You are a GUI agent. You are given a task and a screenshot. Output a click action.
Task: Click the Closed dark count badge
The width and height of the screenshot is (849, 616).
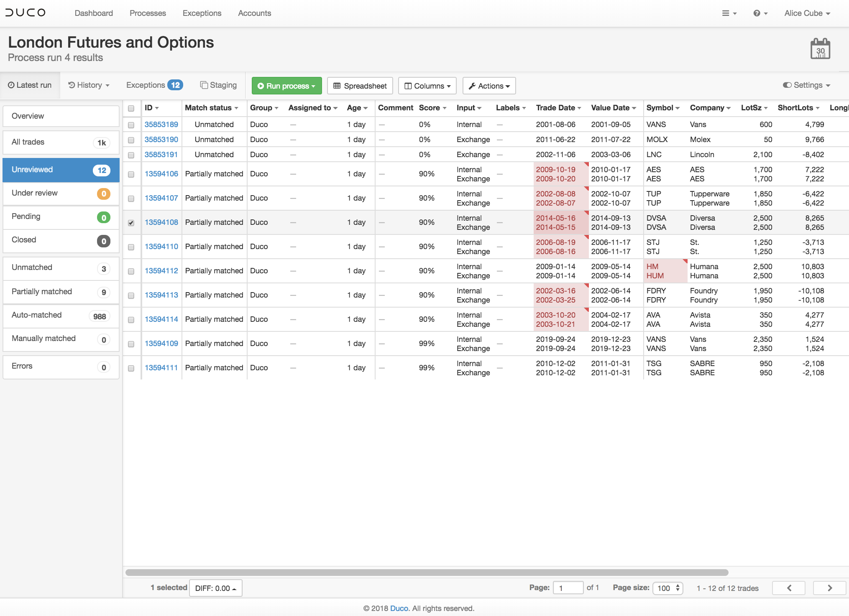pos(104,241)
